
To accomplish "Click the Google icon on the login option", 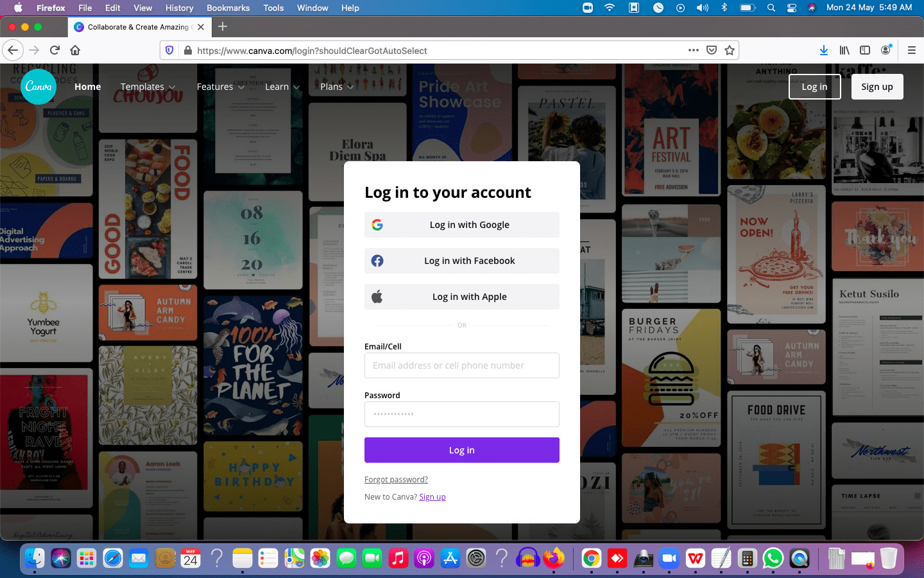I will tap(377, 225).
